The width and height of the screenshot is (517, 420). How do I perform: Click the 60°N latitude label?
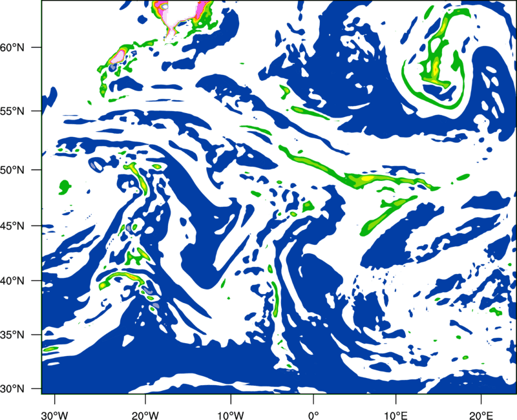(x=12, y=47)
